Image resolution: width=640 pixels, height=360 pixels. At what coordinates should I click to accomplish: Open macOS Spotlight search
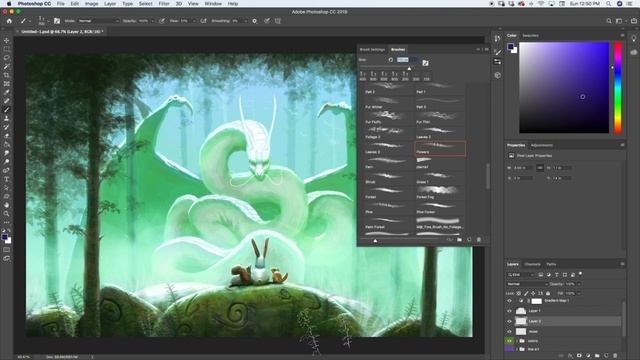point(608,4)
